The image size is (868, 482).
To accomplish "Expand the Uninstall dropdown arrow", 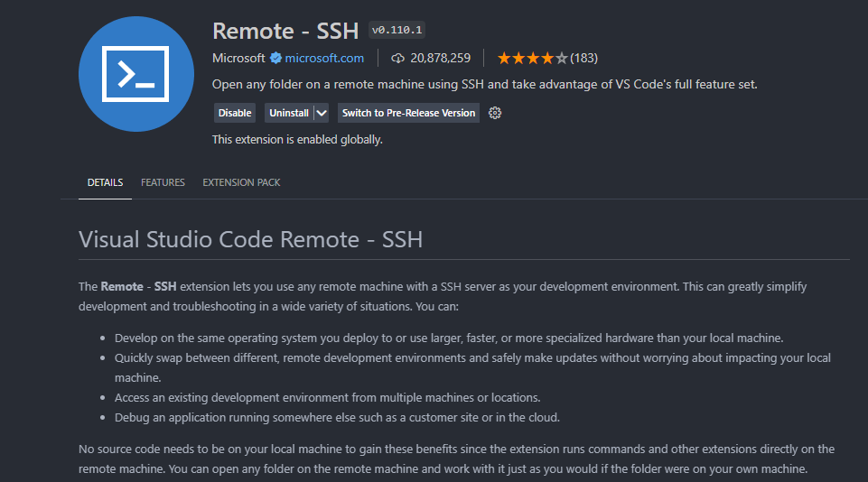I will coord(321,113).
